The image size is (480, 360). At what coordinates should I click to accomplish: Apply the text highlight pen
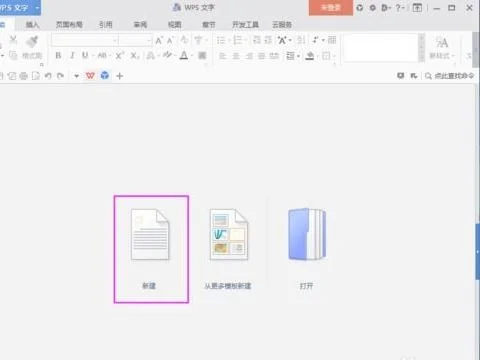[x=167, y=55]
